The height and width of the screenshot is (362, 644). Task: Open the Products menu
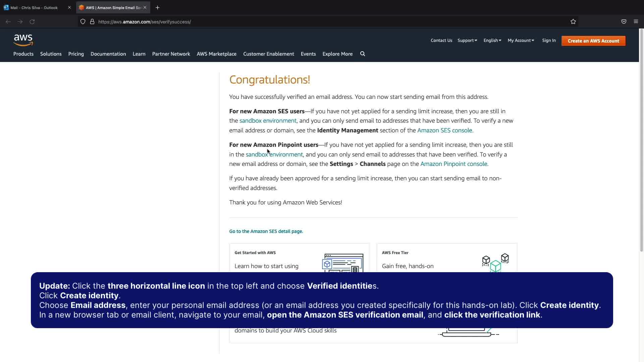(23, 54)
